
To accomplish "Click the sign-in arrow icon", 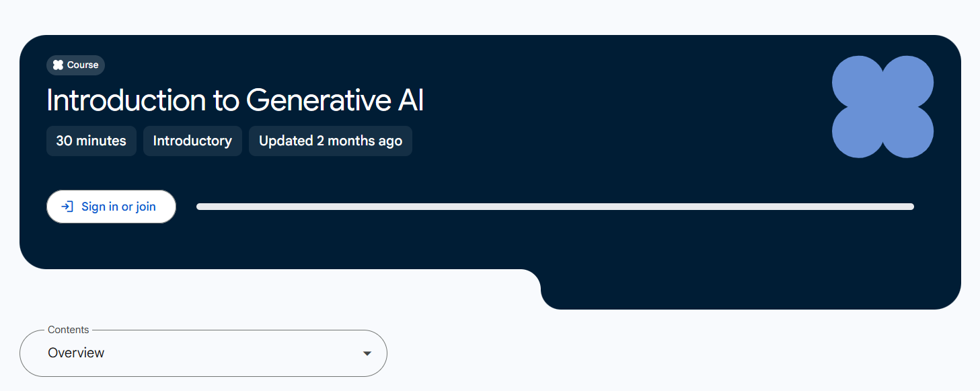I will pyautogui.click(x=67, y=207).
